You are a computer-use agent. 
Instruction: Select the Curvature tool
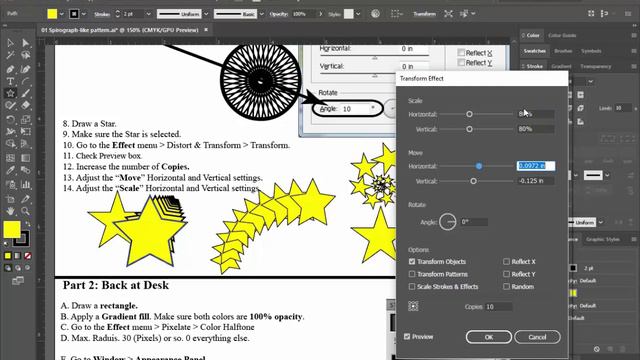[x=25, y=69]
